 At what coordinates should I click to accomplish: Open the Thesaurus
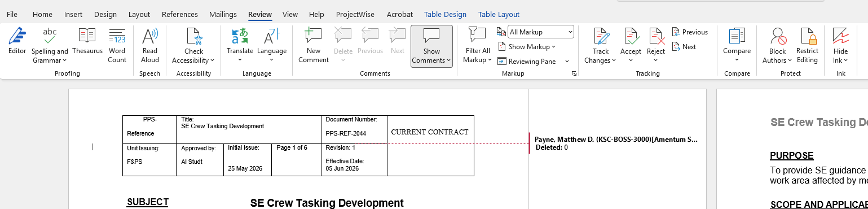(x=87, y=42)
